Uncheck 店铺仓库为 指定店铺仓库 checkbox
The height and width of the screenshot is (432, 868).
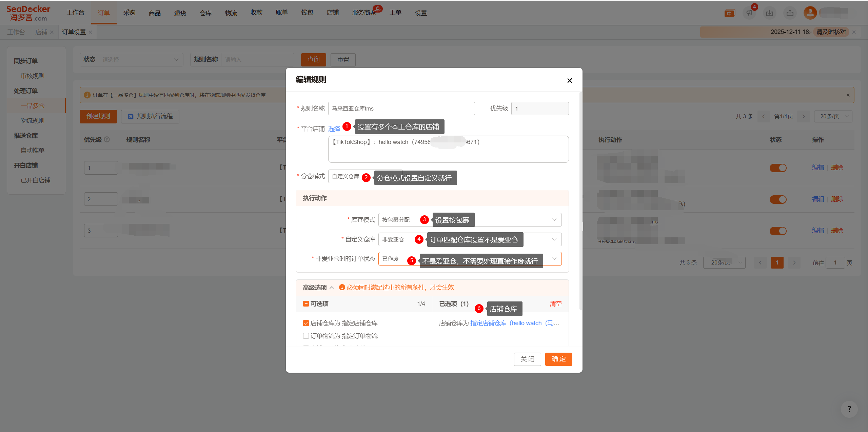(306, 323)
